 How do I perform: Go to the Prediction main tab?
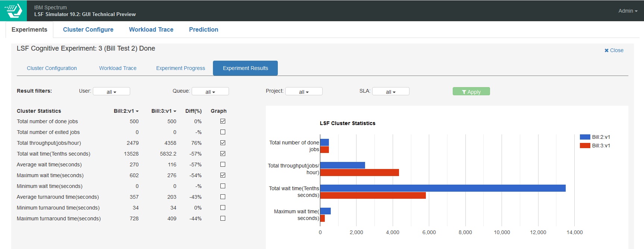(x=204, y=30)
